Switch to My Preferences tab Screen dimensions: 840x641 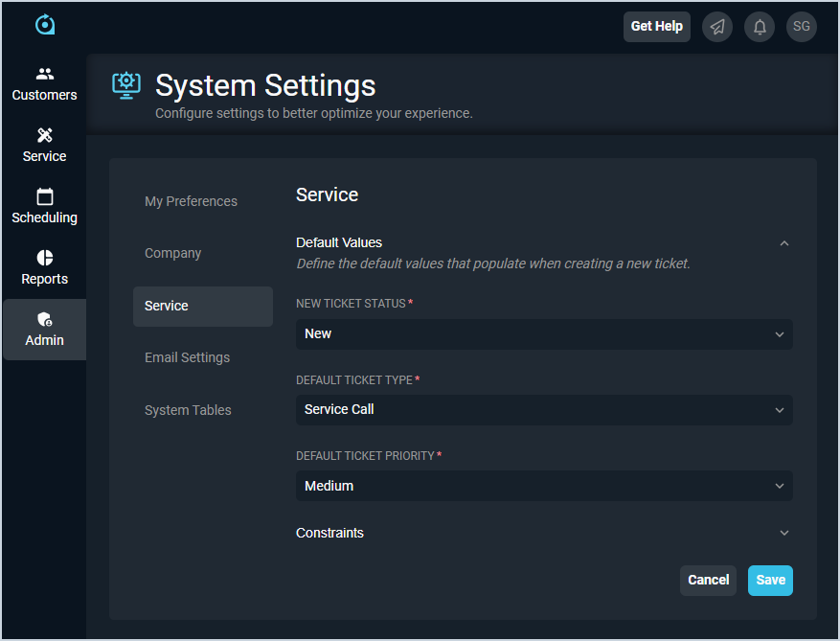(x=191, y=201)
